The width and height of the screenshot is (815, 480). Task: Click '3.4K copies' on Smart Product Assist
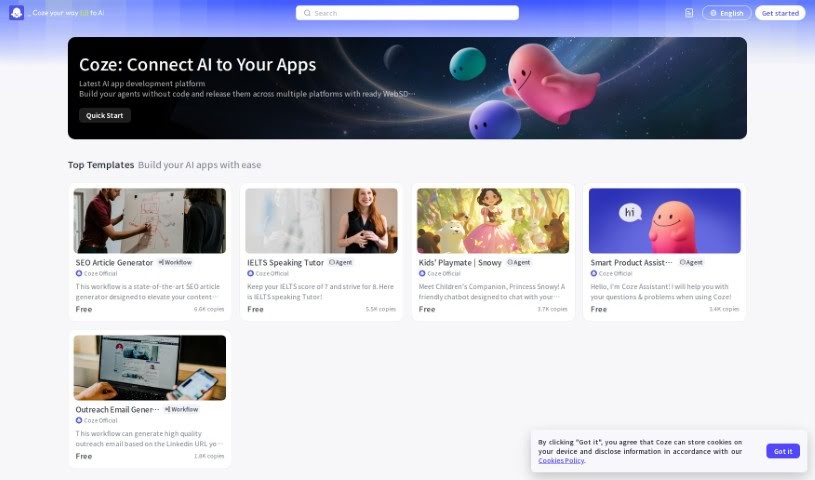(724, 309)
